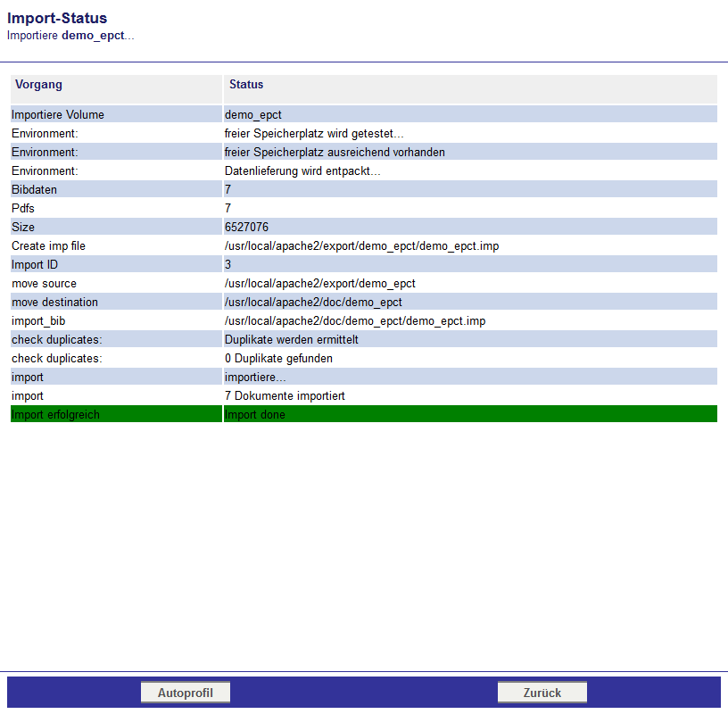The image size is (728, 714).
Task: Click the Zurück button
Action: pos(542,693)
